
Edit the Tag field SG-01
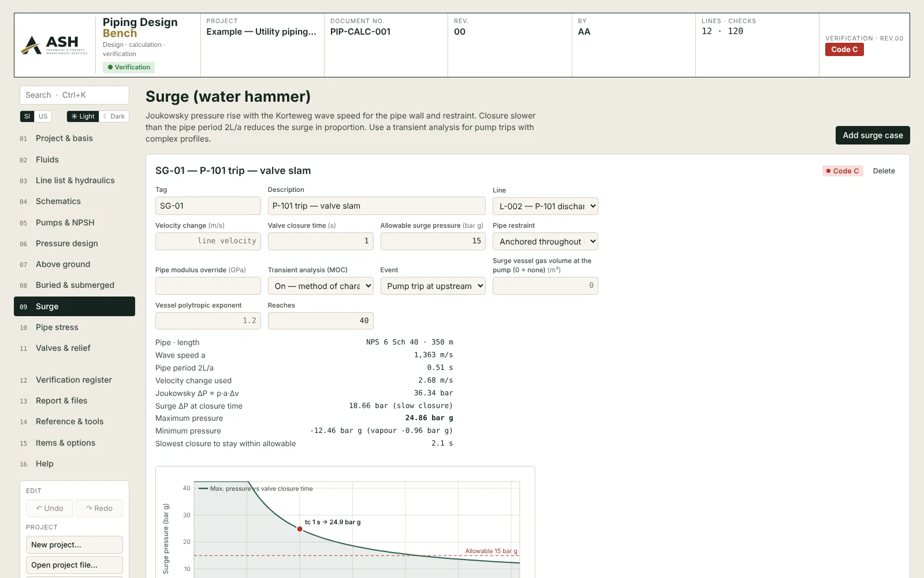click(208, 206)
